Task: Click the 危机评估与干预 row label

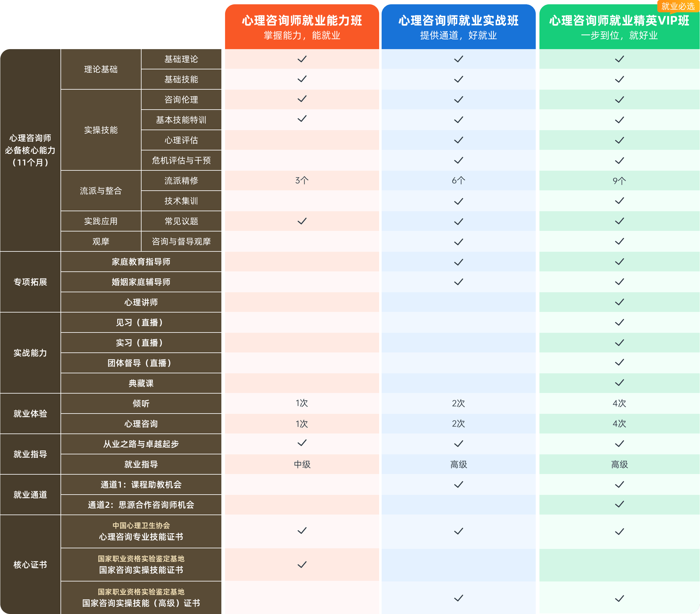Action: (x=181, y=160)
